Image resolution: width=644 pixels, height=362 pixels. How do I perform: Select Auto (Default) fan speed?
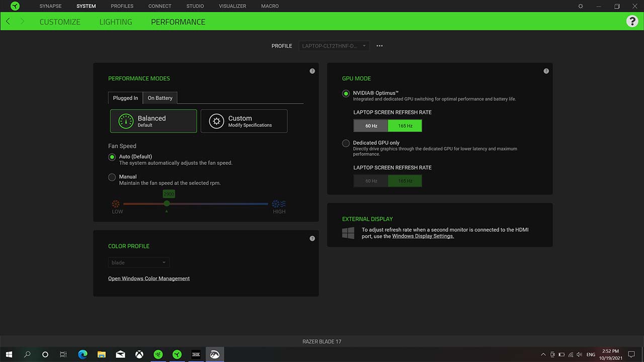coord(112,157)
